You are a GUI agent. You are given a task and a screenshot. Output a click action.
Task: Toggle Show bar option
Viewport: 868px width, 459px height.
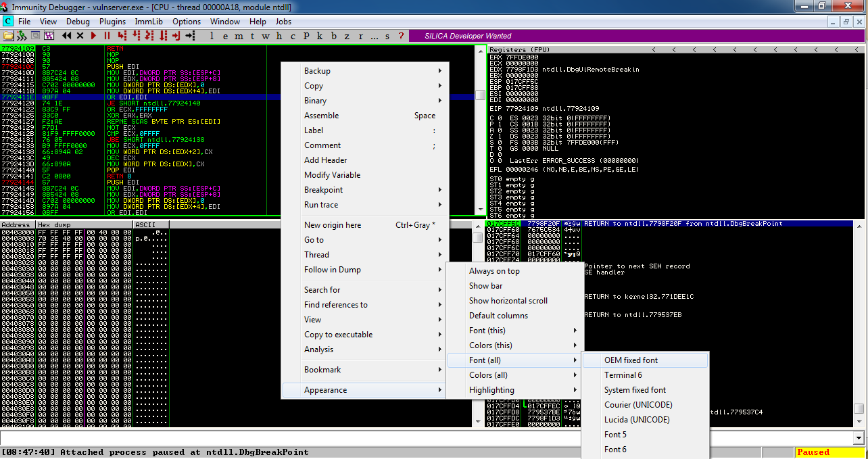485,286
